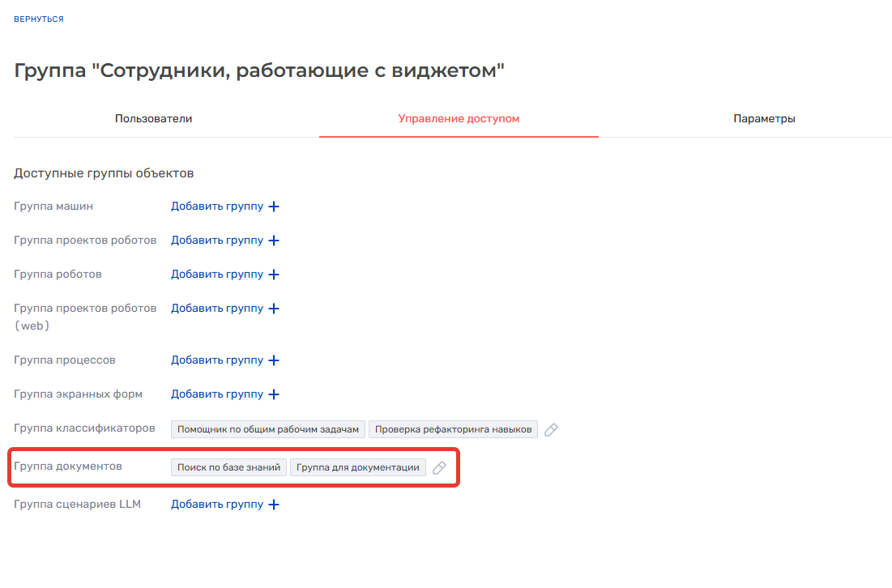The width and height of the screenshot is (892, 588).
Task: Click the plus icon for Группа машин
Action: tap(274, 207)
